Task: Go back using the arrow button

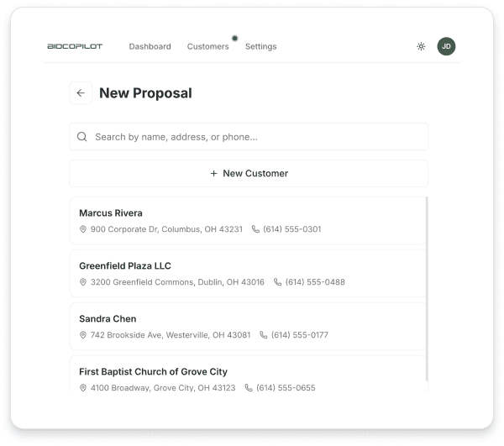Action: (x=81, y=93)
